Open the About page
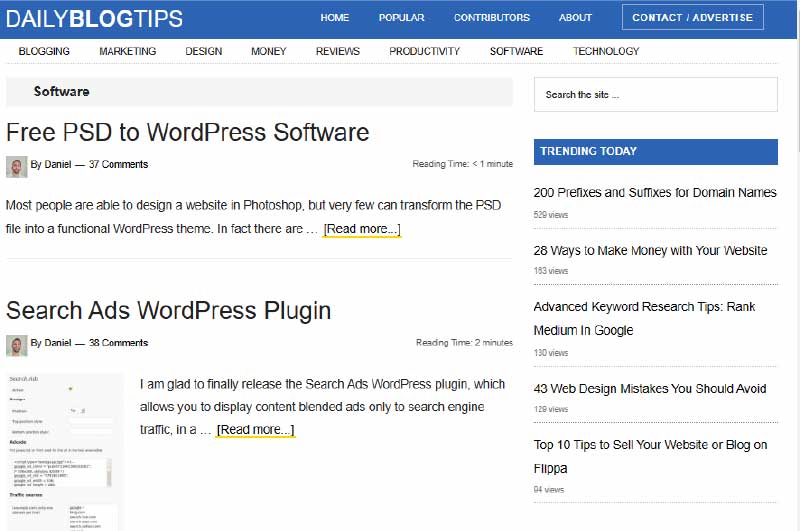Image resolution: width=800 pixels, height=531 pixels. pos(575,17)
